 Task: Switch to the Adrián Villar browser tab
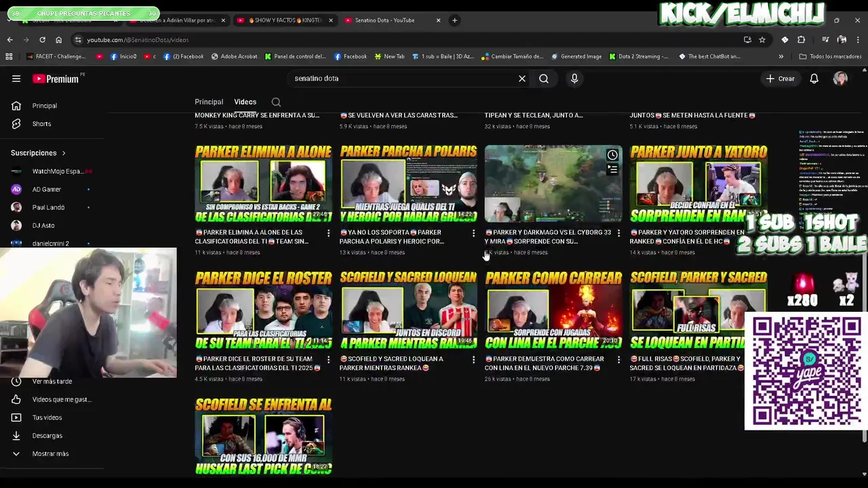click(x=177, y=20)
